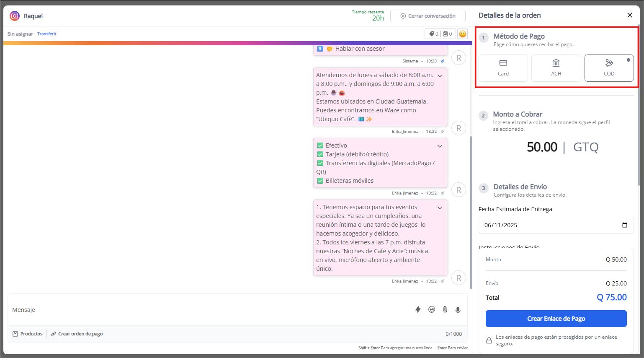644x358 pixels.
Task: Select COD payment method
Action: coord(609,68)
